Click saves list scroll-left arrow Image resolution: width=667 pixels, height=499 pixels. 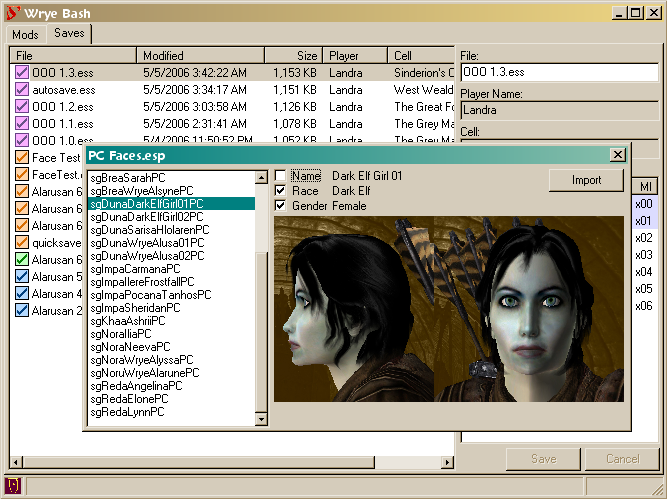(16, 462)
